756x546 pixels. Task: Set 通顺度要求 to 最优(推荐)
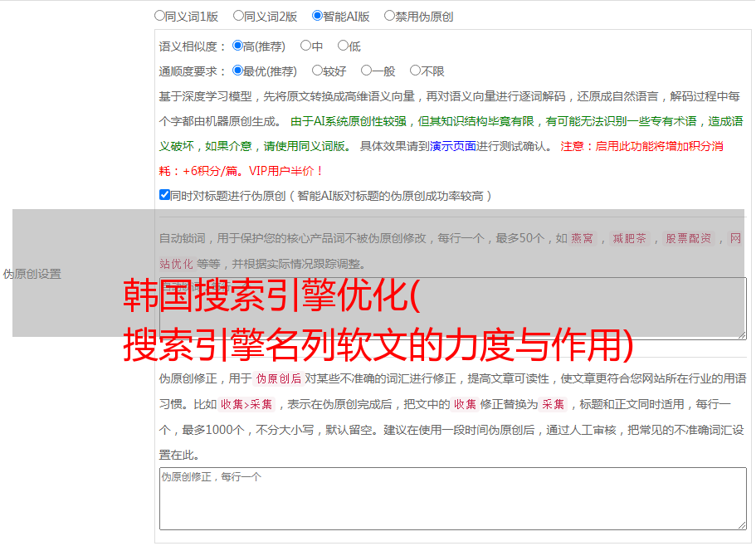(x=237, y=71)
